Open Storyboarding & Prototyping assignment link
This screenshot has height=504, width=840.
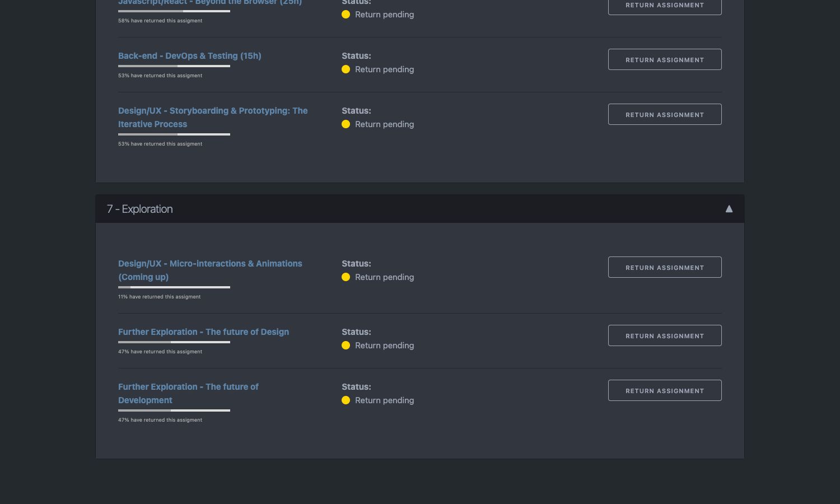[x=212, y=117]
